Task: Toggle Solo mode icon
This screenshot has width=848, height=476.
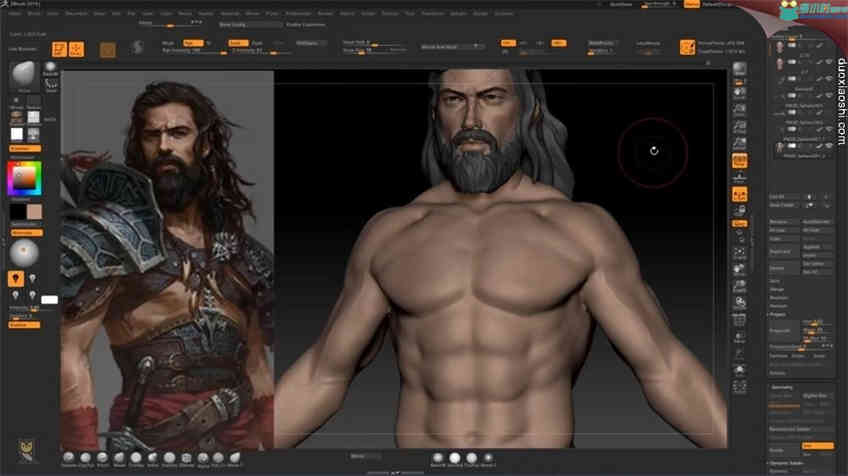Action: pos(740,370)
